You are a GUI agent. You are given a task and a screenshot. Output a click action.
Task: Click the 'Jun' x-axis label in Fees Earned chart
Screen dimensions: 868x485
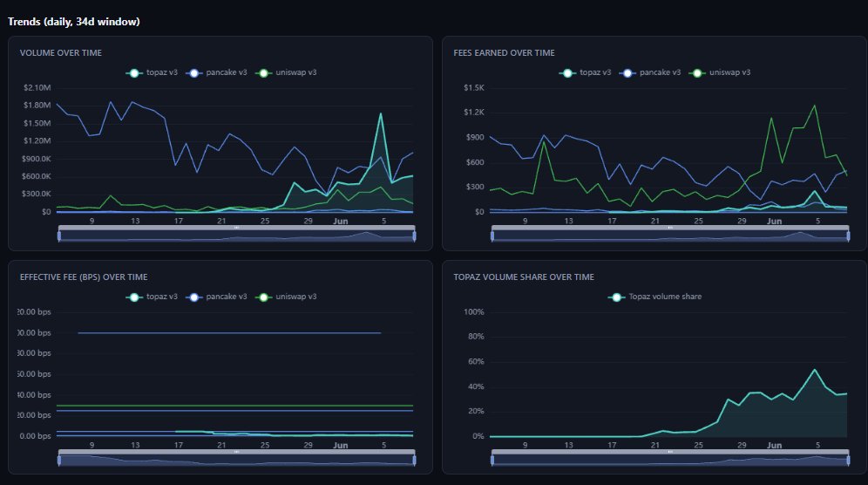tap(774, 222)
